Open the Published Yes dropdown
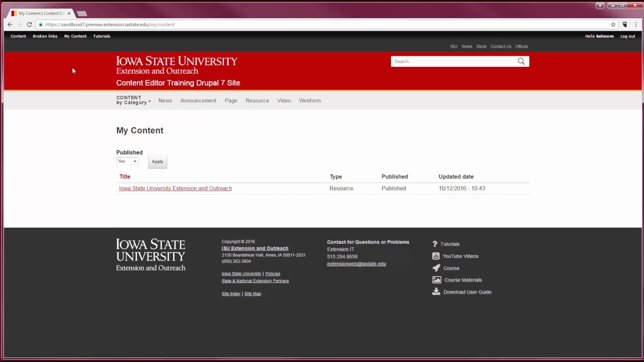Screen dimensions: 644x362 127,161
